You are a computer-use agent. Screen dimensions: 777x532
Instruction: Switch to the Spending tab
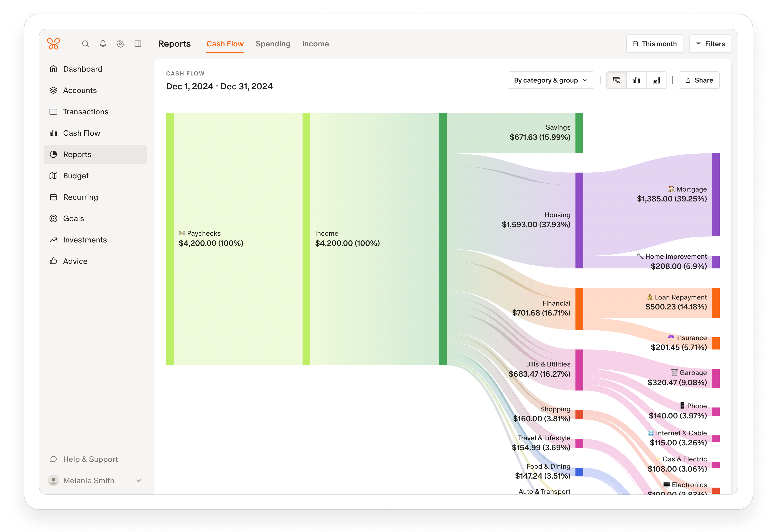click(x=273, y=44)
